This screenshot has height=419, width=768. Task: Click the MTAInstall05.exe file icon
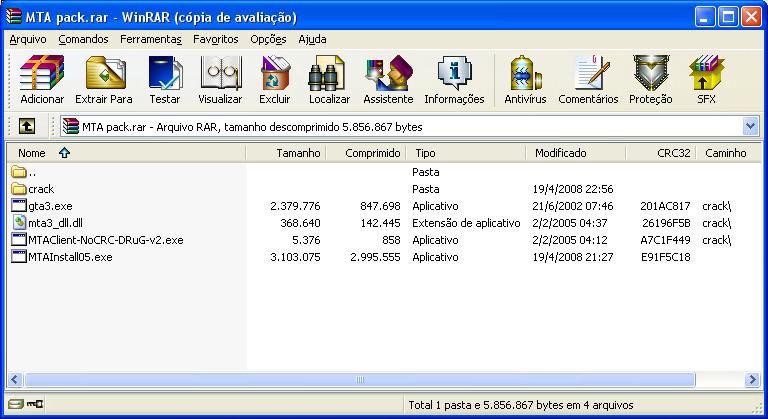(19, 257)
